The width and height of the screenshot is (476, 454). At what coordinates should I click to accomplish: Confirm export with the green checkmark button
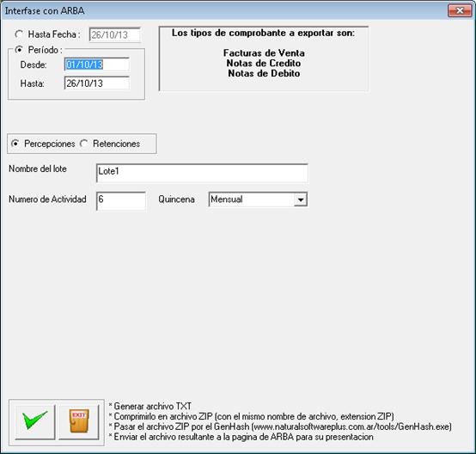pos(35,422)
